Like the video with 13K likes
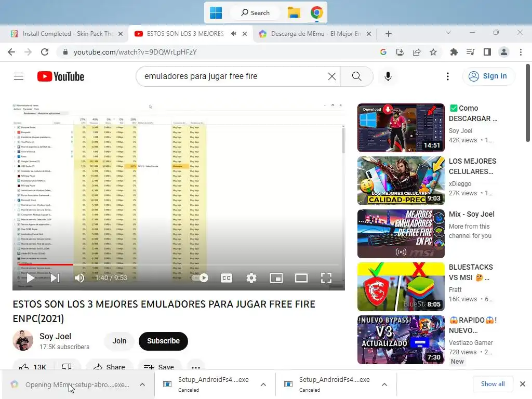 33,367
